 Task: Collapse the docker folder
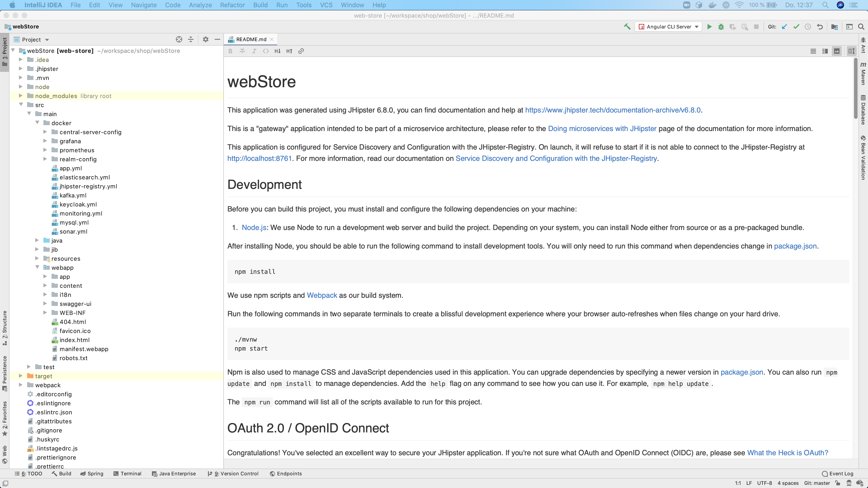coord(37,123)
